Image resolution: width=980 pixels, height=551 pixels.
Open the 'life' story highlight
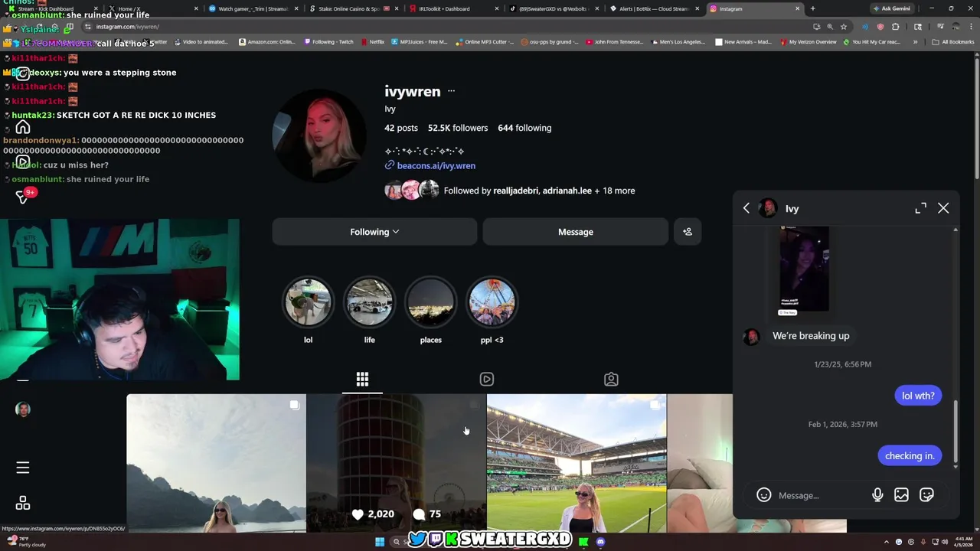pos(369,302)
